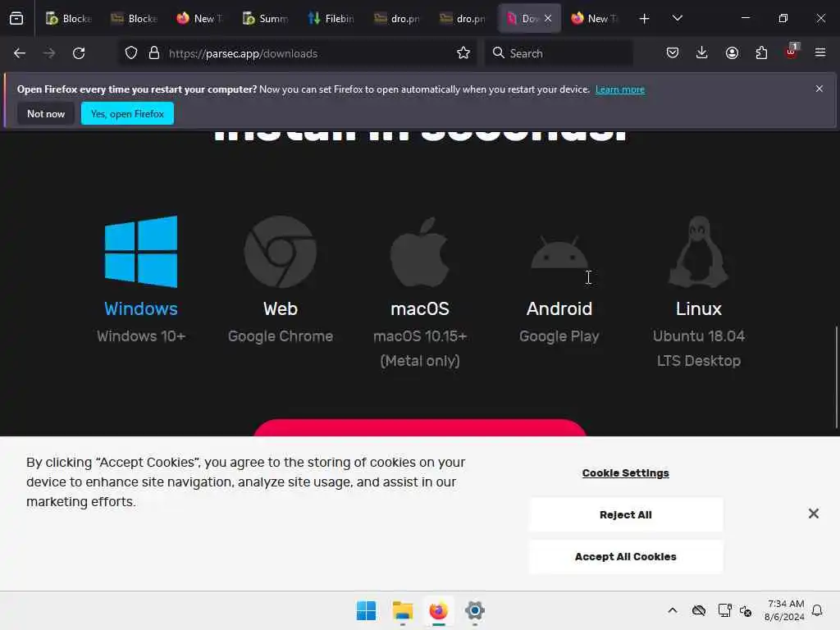Click the Google Play text
Screen dimensions: 840x630
coord(559,336)
